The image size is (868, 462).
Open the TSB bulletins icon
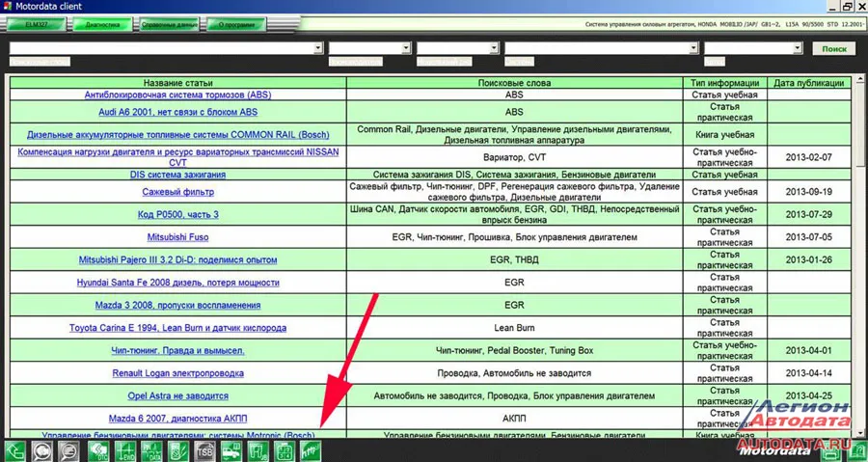(204, 451)
